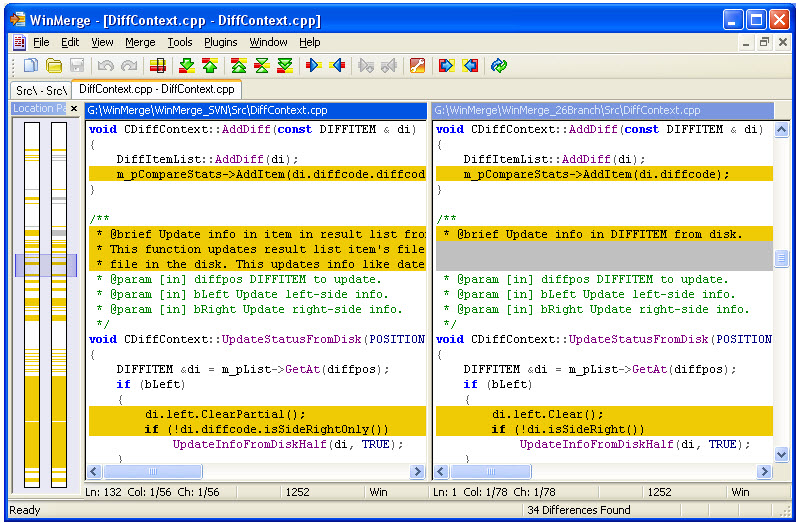Go to First Difference double up arrow
Image resolution: width=796 pixels, height=523 pixels.
pyautogui.click(x=239, y=66)
